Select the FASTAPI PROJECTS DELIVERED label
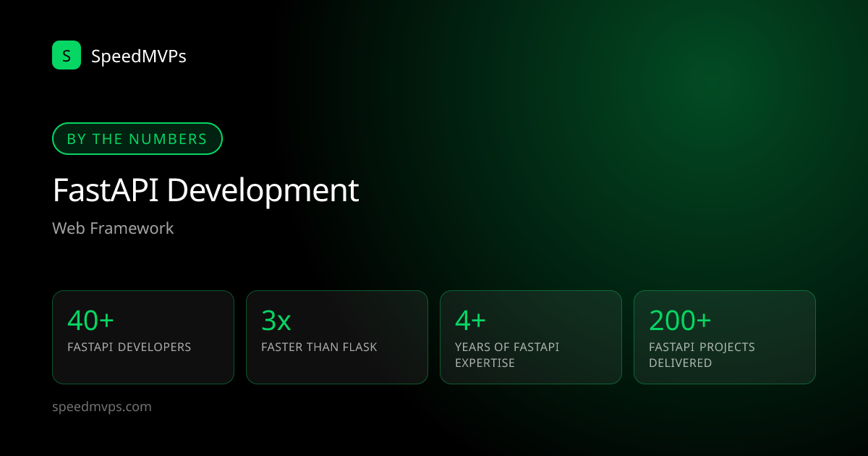This screenshot has width=868, height=456. click(702, 355)
